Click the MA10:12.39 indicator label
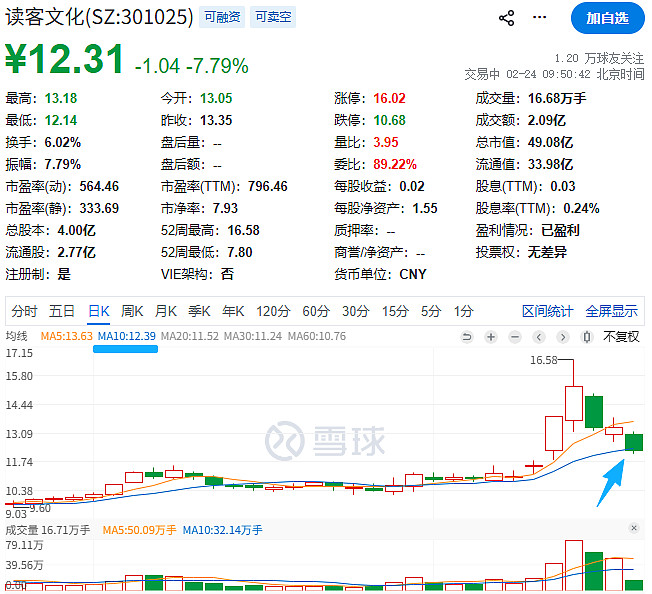This screenshot has height=594, width=652. (127, 336)
